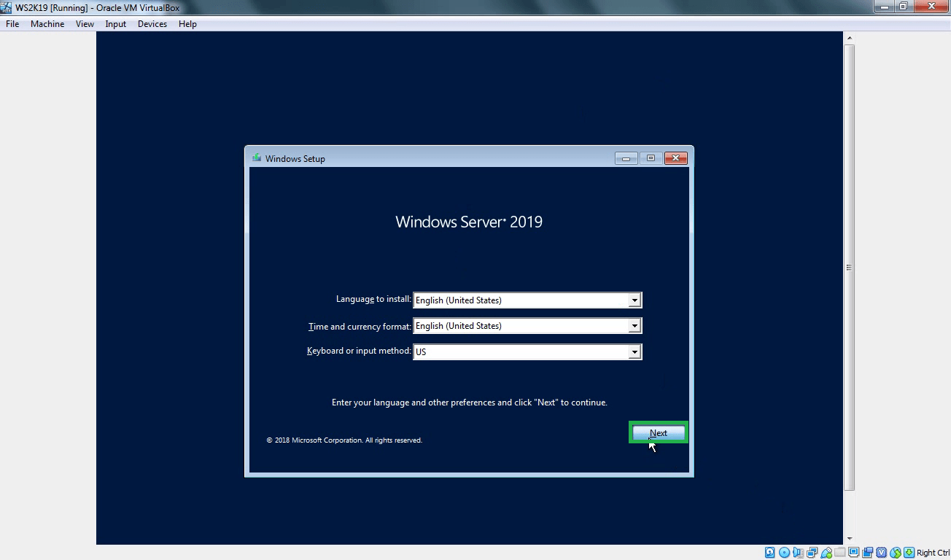951x560 pixels.
Task: Click the vertical scrollbar handle of VM view
Action: click(x=849, y=268)
